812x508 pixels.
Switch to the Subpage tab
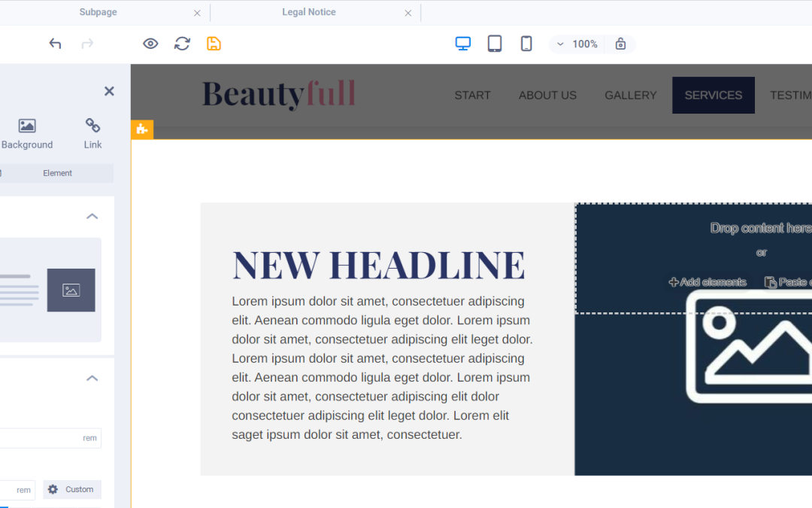(x=98, y=12)
